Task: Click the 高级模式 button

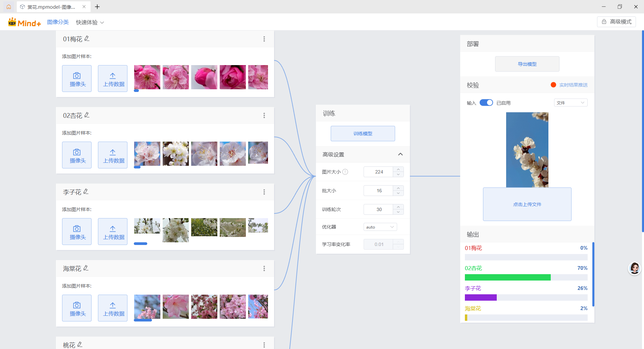Action: click(616, 22)
